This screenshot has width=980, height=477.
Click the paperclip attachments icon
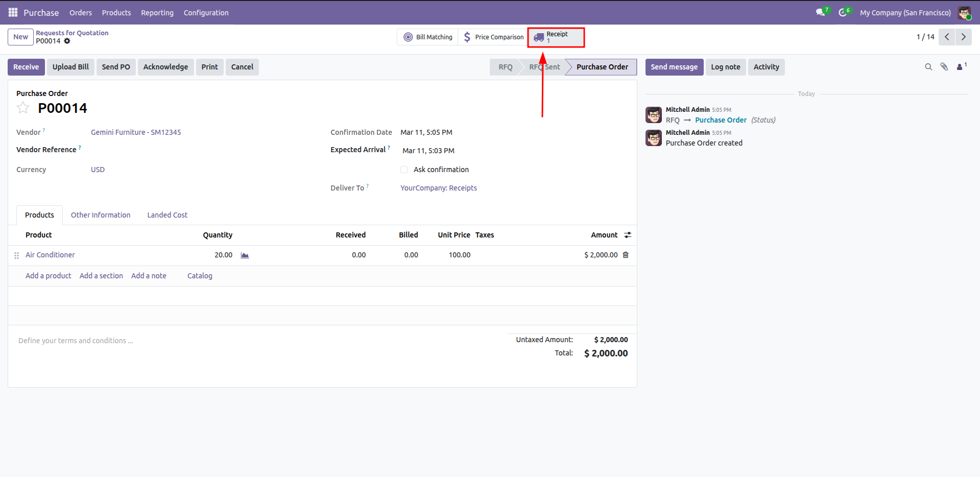coord(944,67)
